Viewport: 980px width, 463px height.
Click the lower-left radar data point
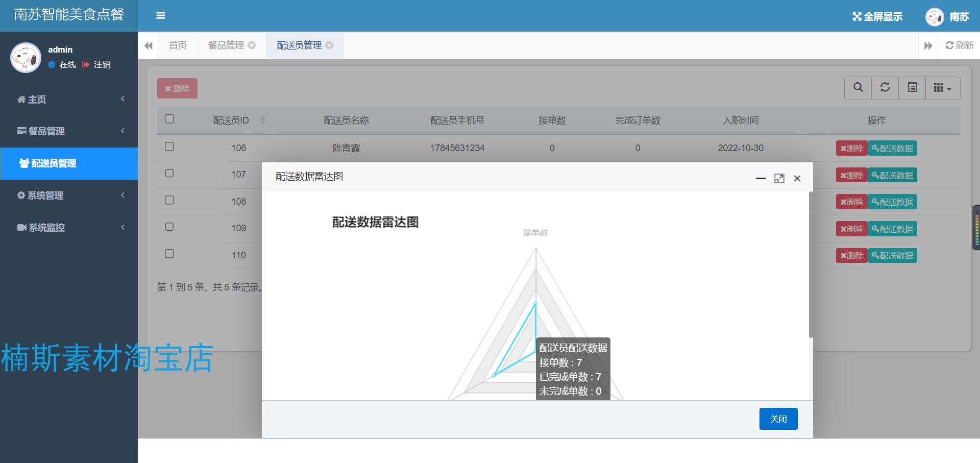coord(494,375)
